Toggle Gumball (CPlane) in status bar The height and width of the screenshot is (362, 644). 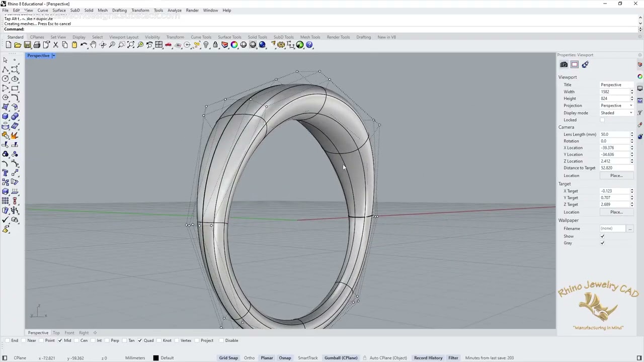click(x=341, y=358)
